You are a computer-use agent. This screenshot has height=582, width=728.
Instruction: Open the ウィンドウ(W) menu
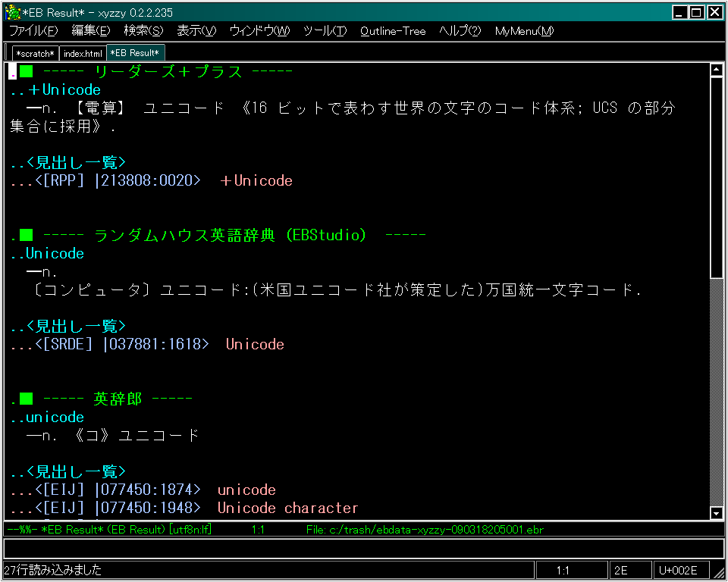point(259,31)
